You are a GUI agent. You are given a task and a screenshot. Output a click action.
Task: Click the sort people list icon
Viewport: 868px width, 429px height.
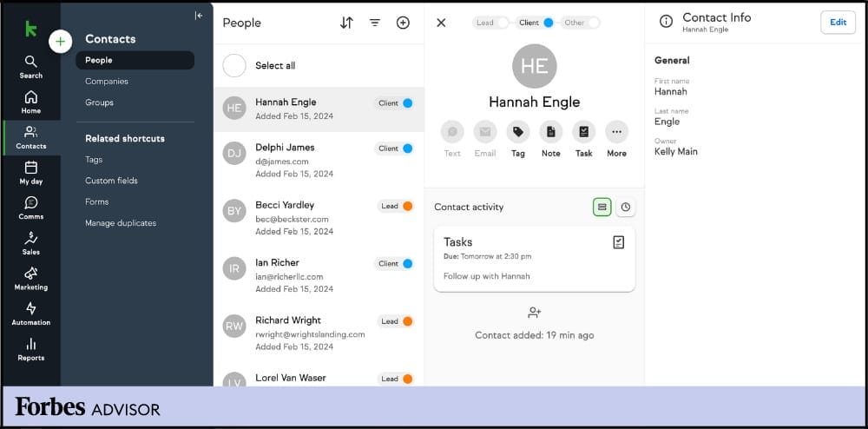point(346,23)
